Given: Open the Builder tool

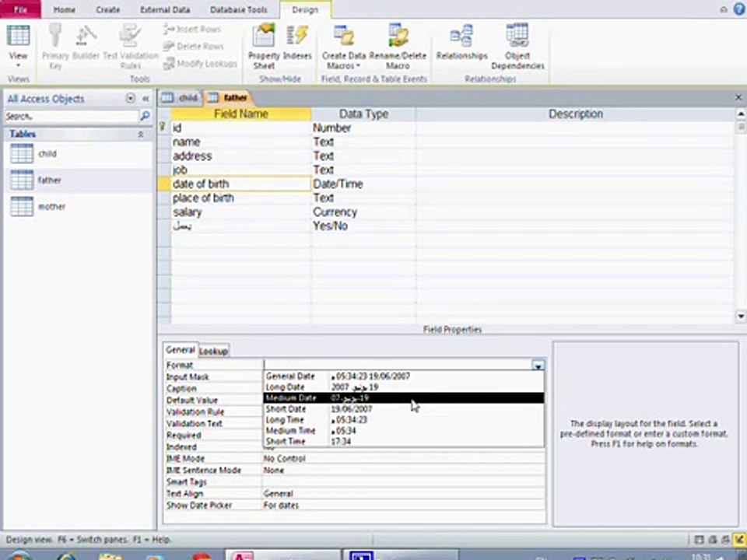Looking at the screenshot, I should tap(86, 43).
